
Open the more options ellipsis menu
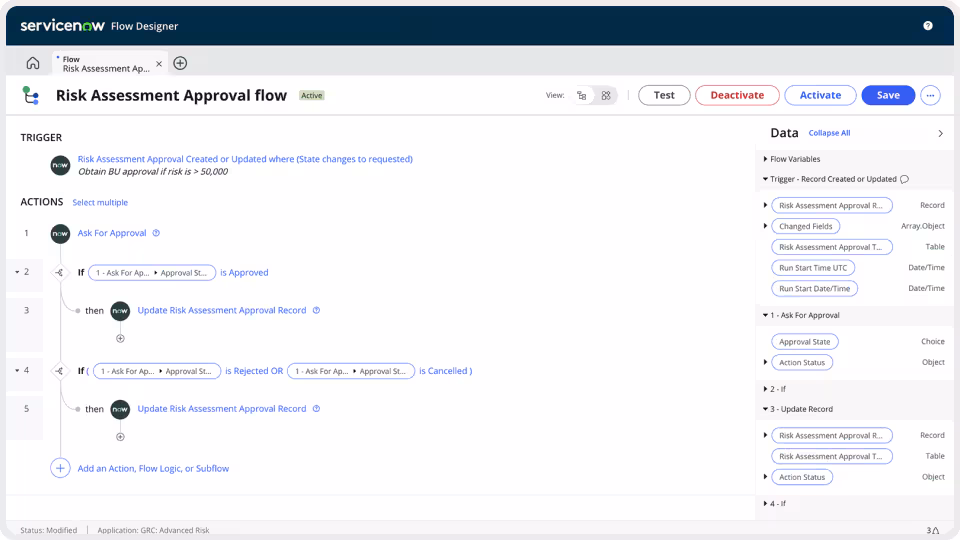(x=931, y=95)
